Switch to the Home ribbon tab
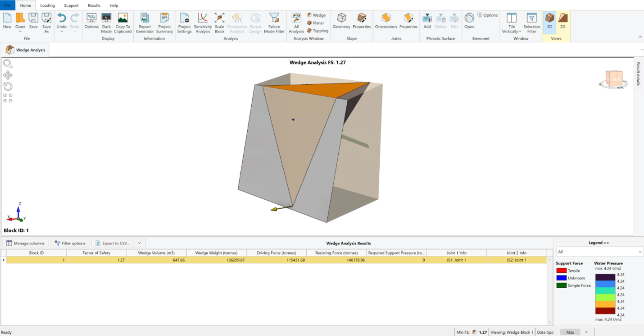Viewport: 644px width, 336px height. click(x=26, y=5)
